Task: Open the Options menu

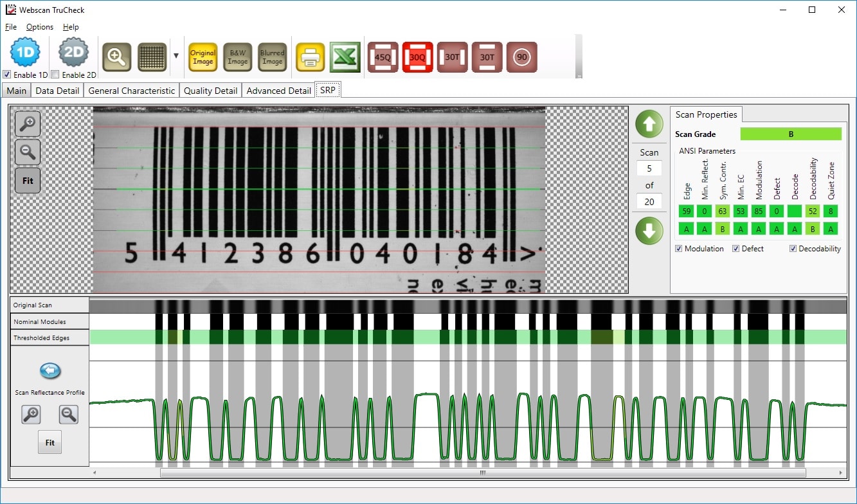Action: (40, 27)
